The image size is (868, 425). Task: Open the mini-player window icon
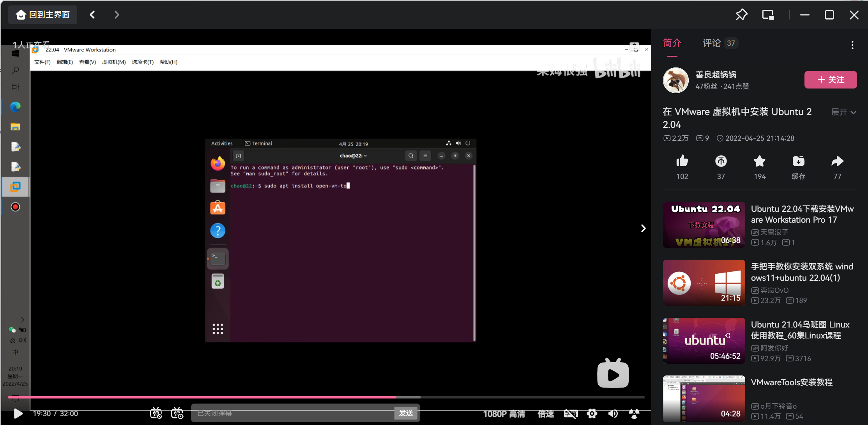tap(768, 15)
